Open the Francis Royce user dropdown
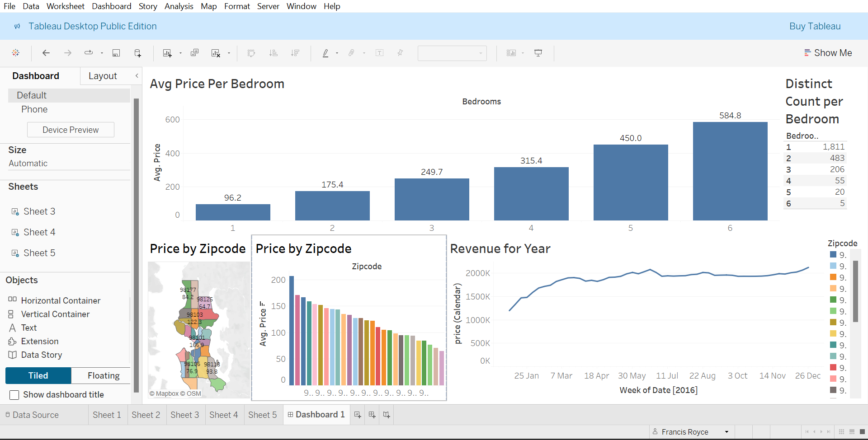Image resolution: width=868 pixels, height=440 pixels. (726, 431)
